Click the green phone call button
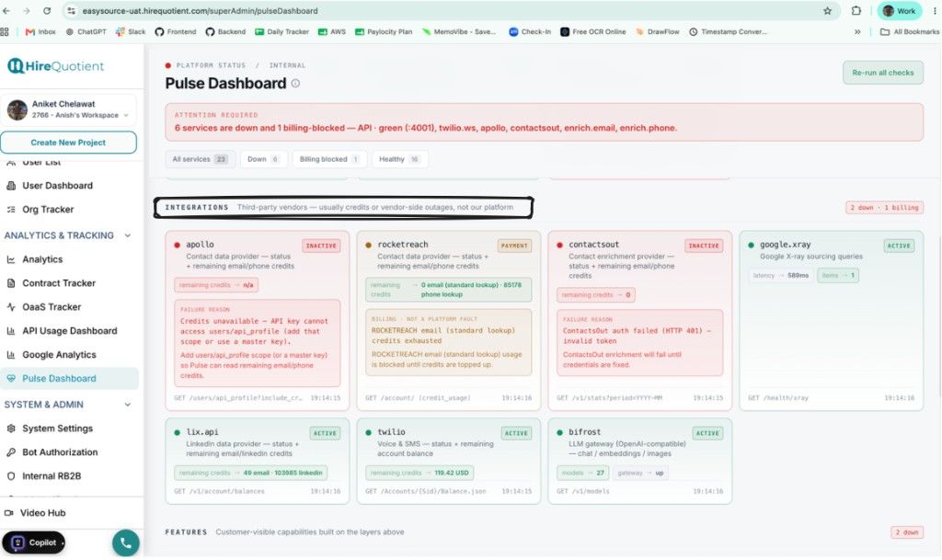This screenshot has height=560, width=942. coord(125,543)
